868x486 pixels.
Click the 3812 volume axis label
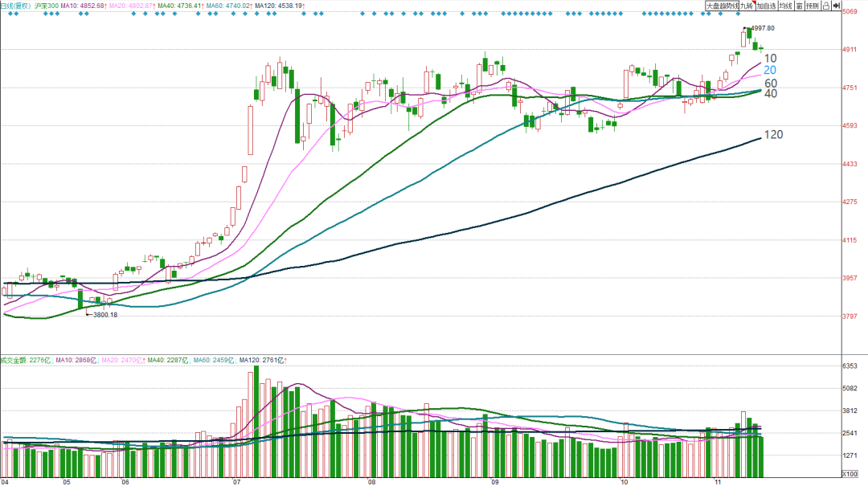tap(850, 410)
